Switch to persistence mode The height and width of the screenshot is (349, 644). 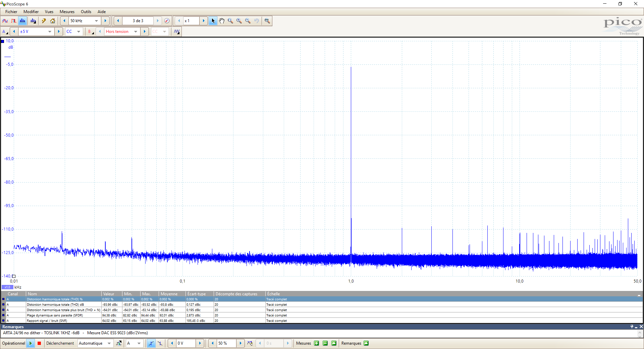pos(14,21)
